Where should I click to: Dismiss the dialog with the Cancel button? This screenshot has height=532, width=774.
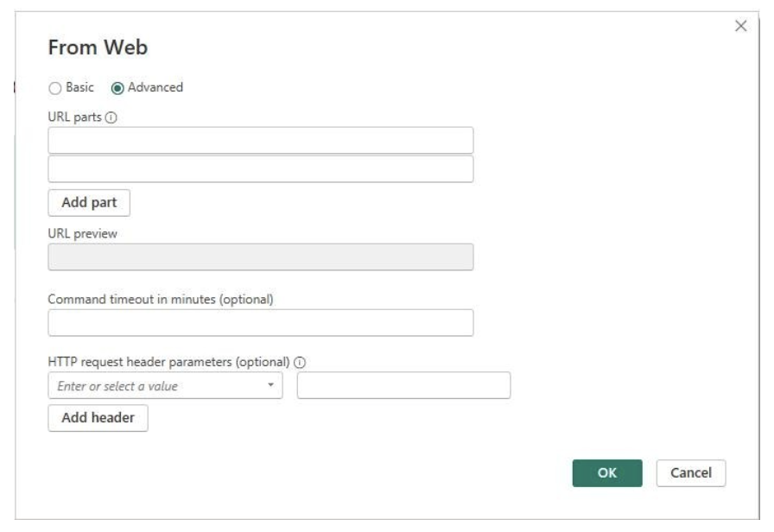(691, 473)
